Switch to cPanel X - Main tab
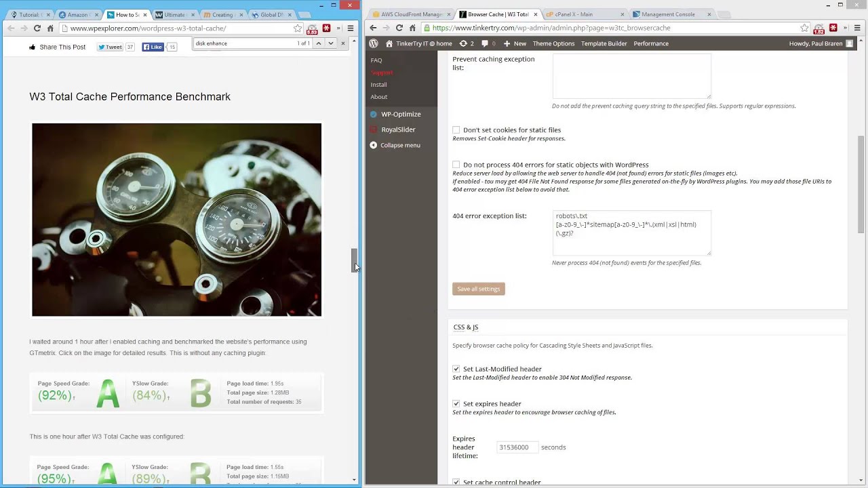The width and height of the screenshot is (868, 488). point(585,14)
